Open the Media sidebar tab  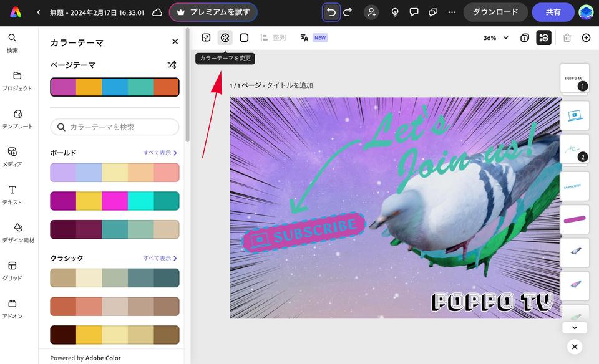pos(12,156)
